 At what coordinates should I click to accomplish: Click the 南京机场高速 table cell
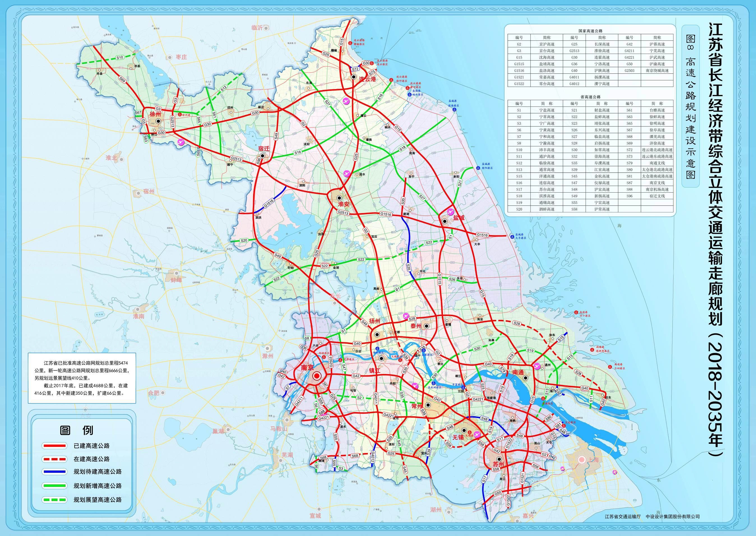(x=657, y=190)
